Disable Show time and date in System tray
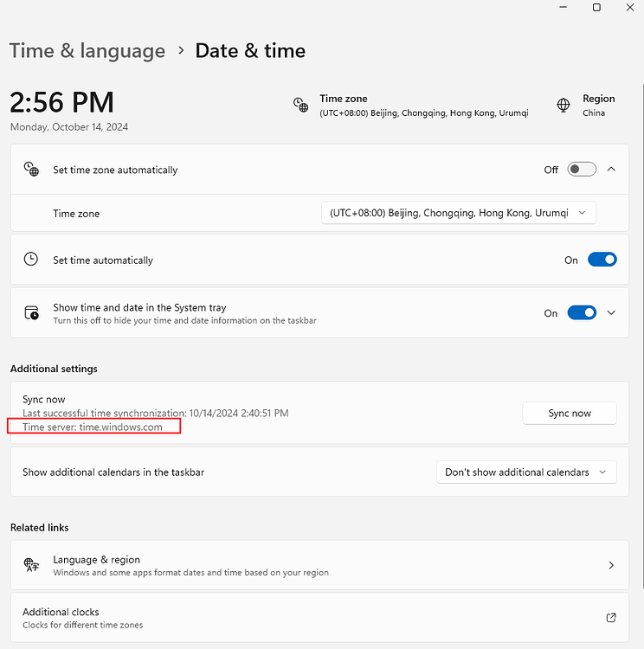Image resolution: width=644 pixels, height=649 pixels. coord(582,313)
